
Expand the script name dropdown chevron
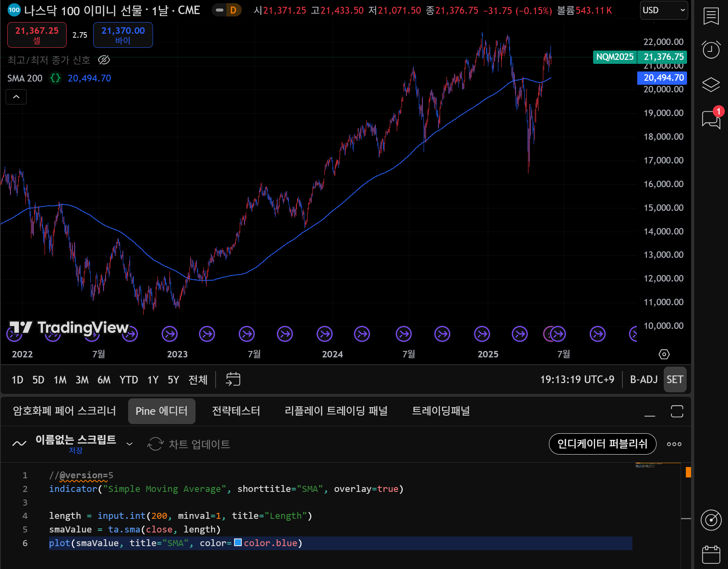click(x=129, y=444)
